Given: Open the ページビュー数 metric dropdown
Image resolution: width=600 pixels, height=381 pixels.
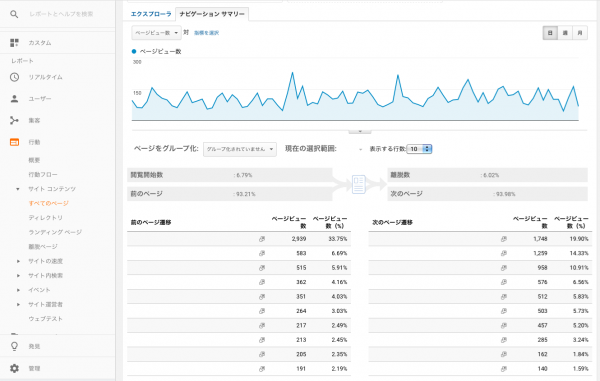Looking at the screenshot, I should tap(156, 33).
